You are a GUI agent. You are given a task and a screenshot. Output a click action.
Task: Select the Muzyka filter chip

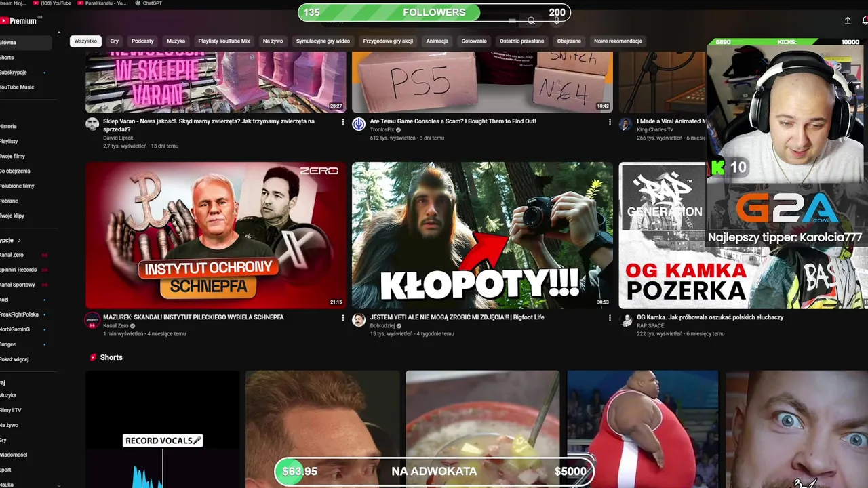point(176,41)
